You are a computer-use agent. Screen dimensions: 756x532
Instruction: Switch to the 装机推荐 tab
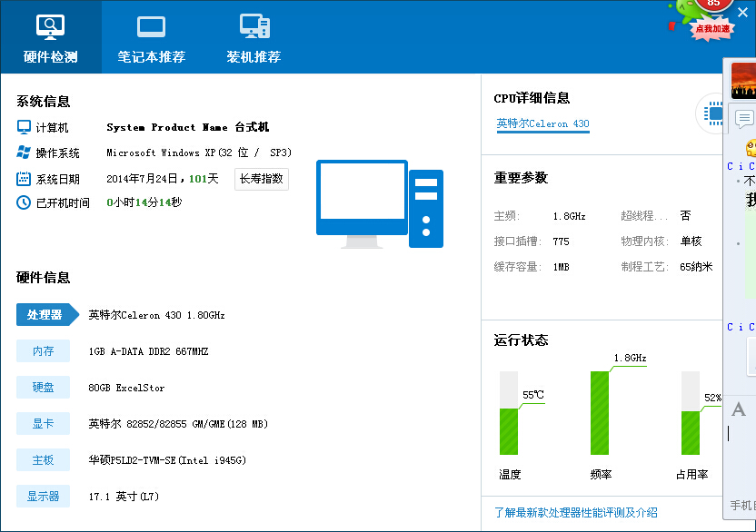[254, 37]
